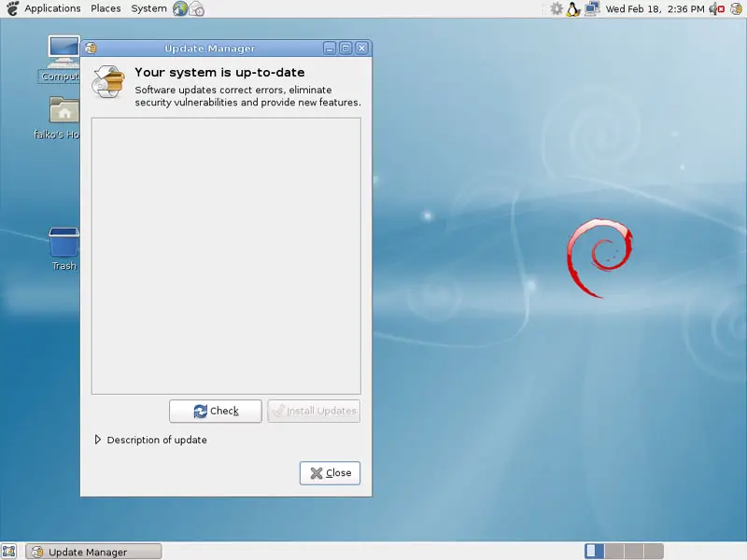Click the date and time clock in the panel

(x=655, y=8)
